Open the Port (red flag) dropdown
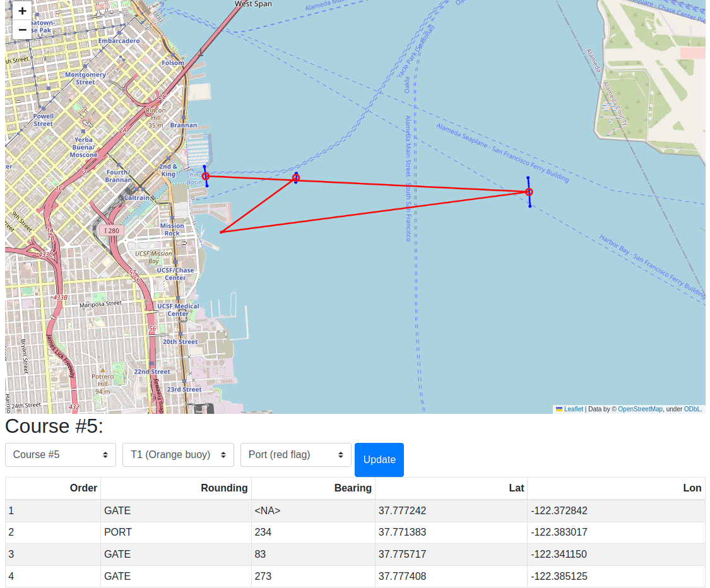The image size is (710, 588). point(296,454)
